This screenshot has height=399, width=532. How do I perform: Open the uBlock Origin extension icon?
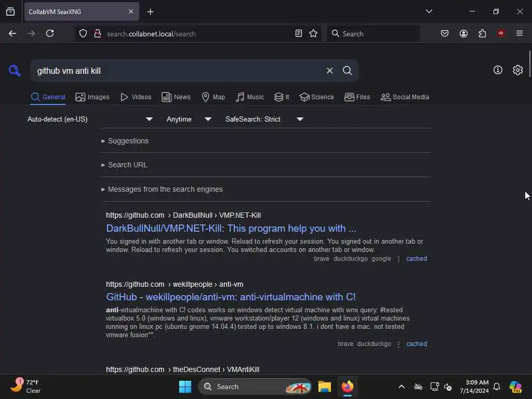click(501, 33)
